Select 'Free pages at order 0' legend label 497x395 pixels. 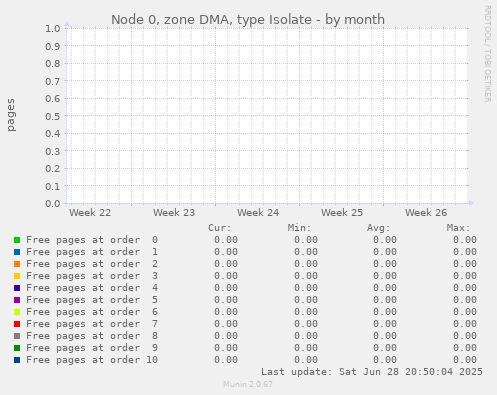click(x=92, y=240)
